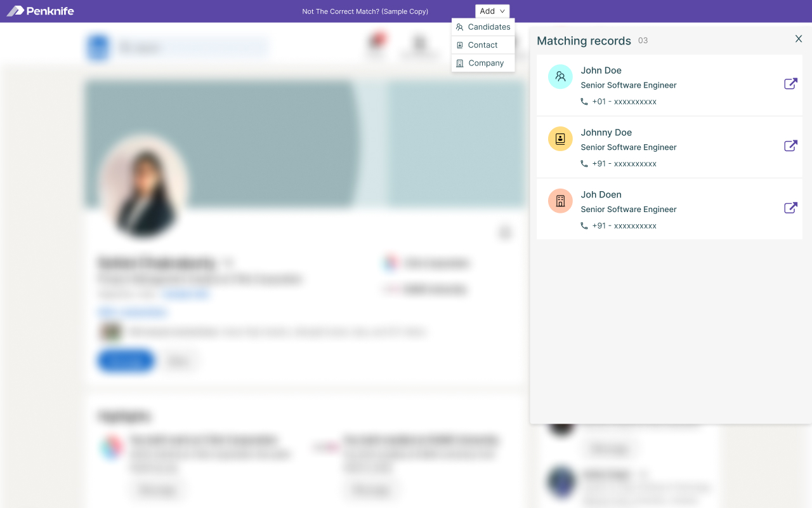812x508 pixels.
Task: Click John Doe's +01 phone number
Action: (x=624, y=102)
